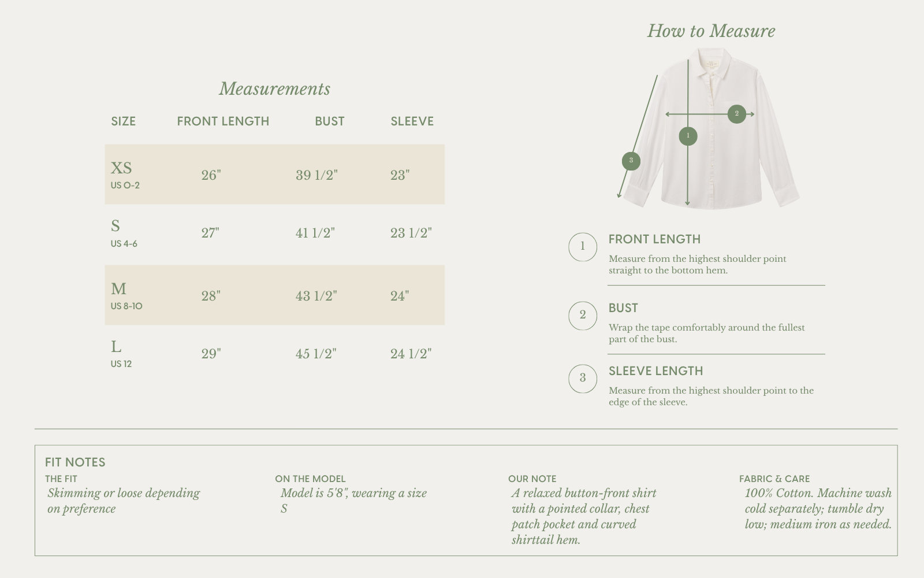Click the ON THE MODEL label
The height and width of the screenshot is (578, 924).
(310, 479)
